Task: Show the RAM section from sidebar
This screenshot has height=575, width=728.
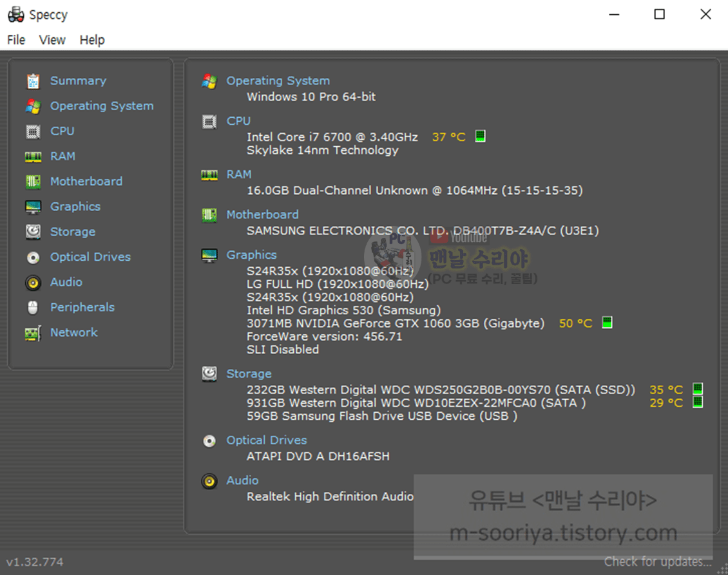Action: click(x=62, y=156)
